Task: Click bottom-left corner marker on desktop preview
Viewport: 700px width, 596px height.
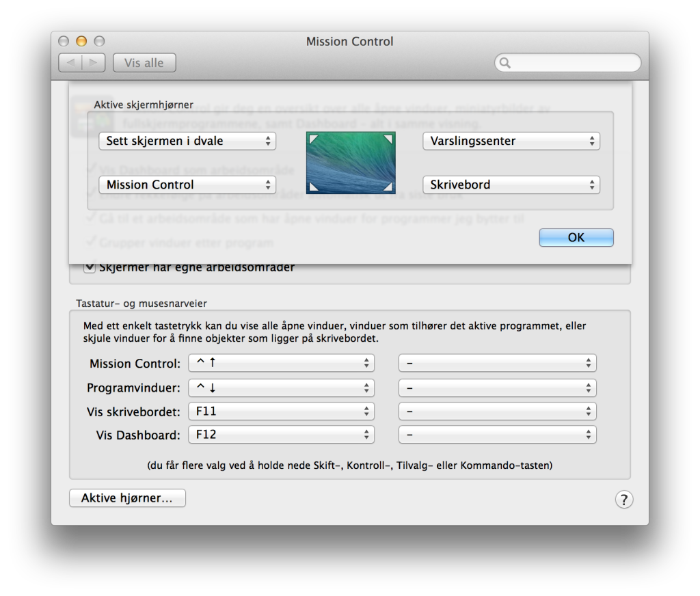Action: pyautogui.click(x=313, y=186)
